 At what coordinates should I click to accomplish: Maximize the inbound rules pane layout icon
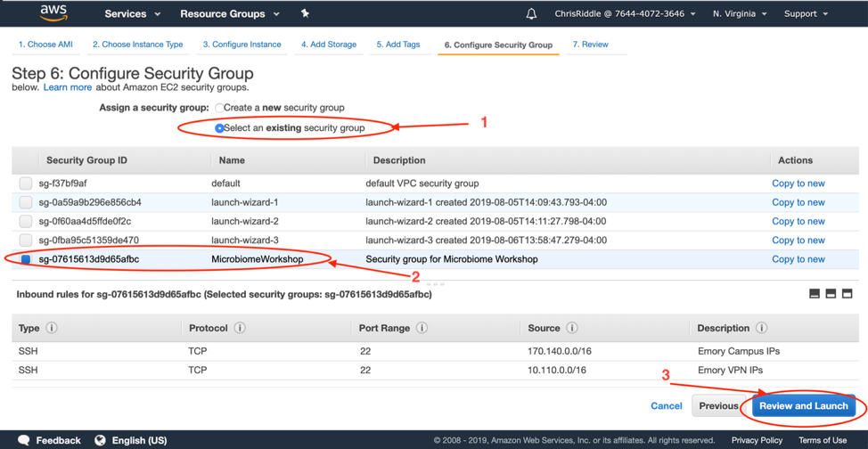[x=847, y=294]
